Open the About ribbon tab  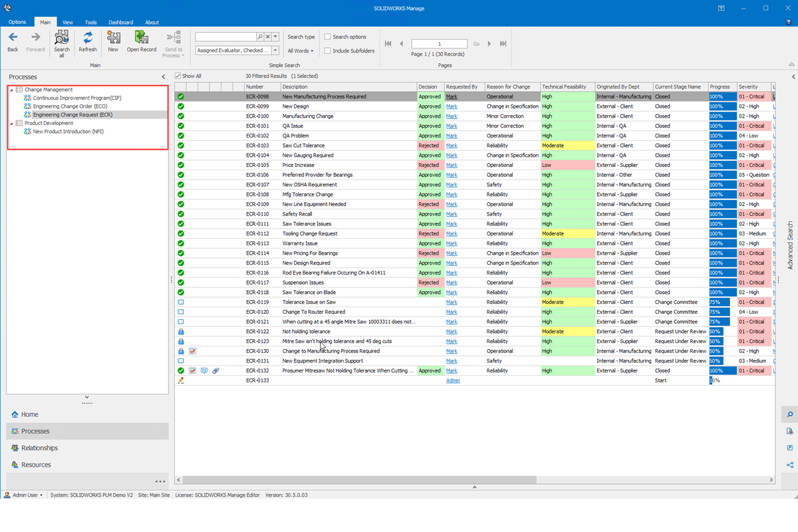click(152, 22)
